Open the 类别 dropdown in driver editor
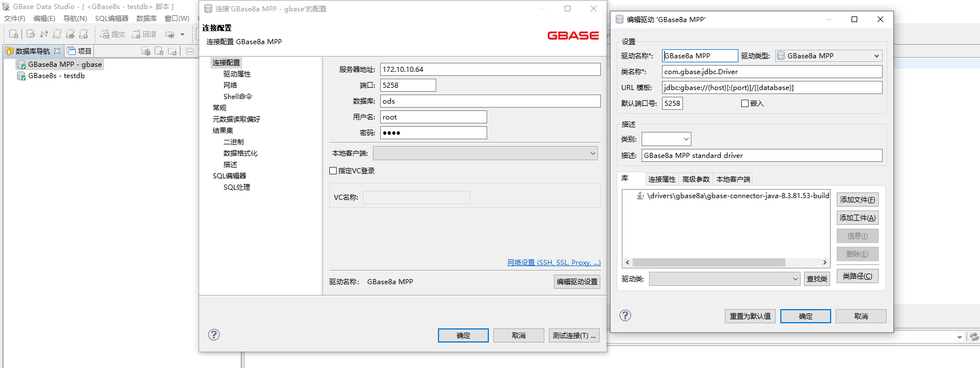Viewport: 980px width, 368px height. coord(666,139)
